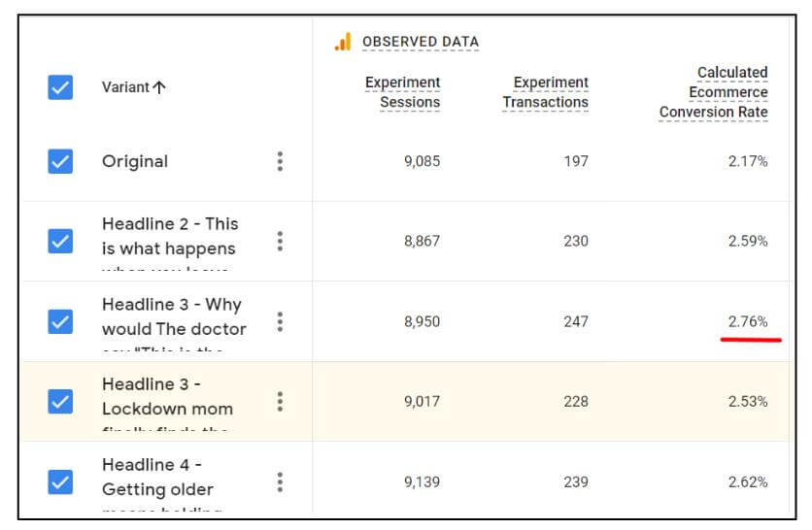This screenshot has height=530, width=812.
Task: Uncheck the Headline 4 variant checkbox
Action: pos(60,481)
